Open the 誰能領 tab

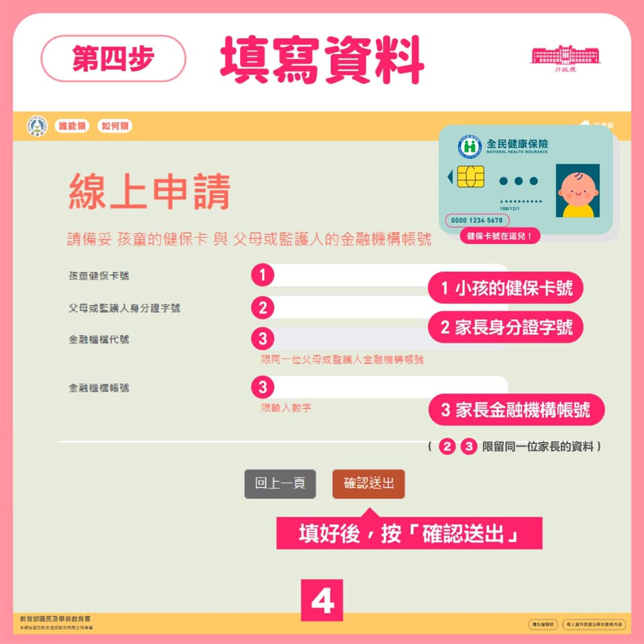point(72,125)
